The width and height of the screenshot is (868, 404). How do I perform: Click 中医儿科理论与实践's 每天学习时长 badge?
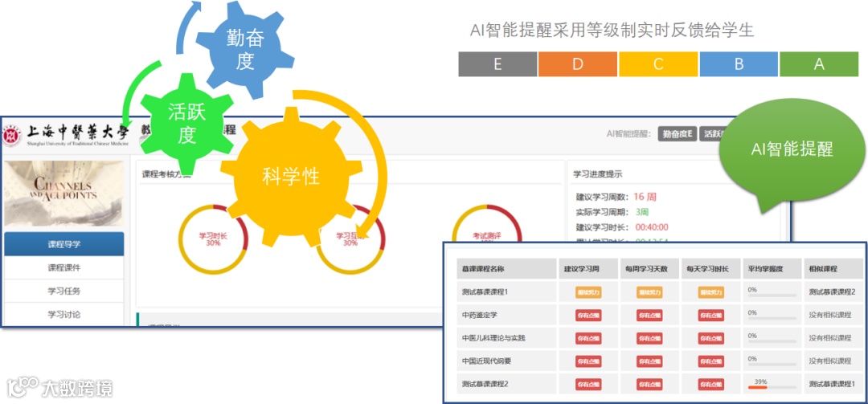710,338
